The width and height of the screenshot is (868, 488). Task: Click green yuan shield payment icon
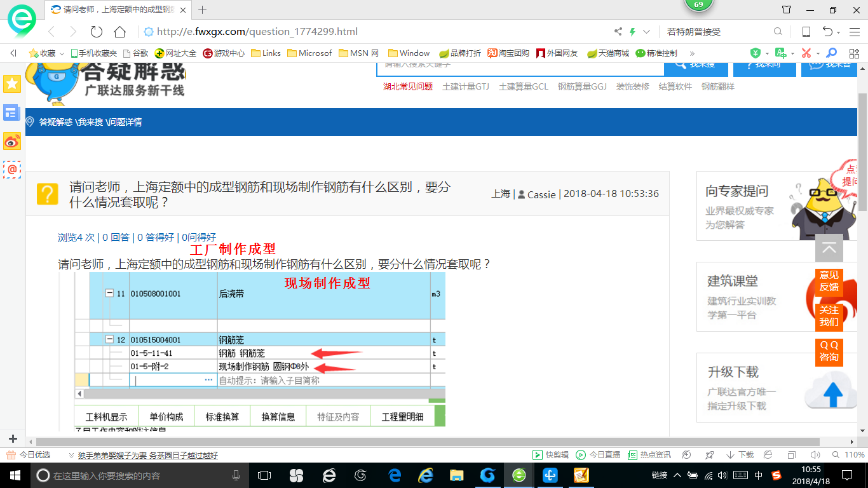pyautogui.click(x=756, y=53)
